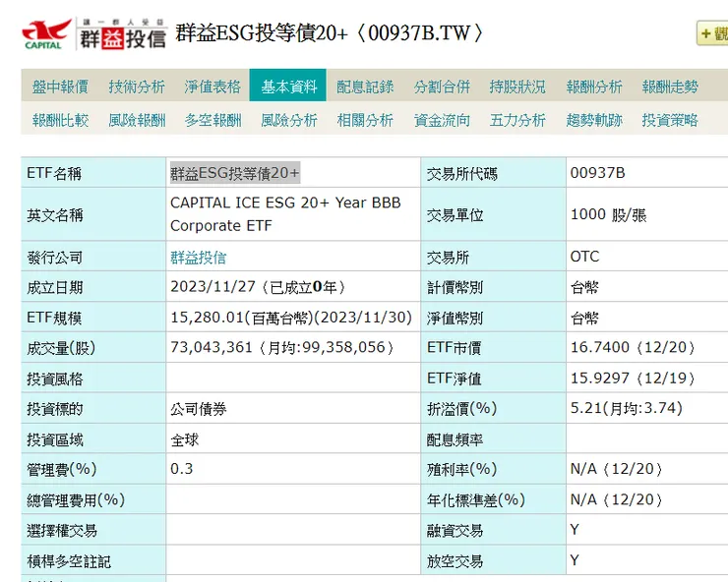The width and height of the screenshot is (728, 582).
Task: Click the 殖利率 value N/A (12/20)
Action: tap(616, 469)
